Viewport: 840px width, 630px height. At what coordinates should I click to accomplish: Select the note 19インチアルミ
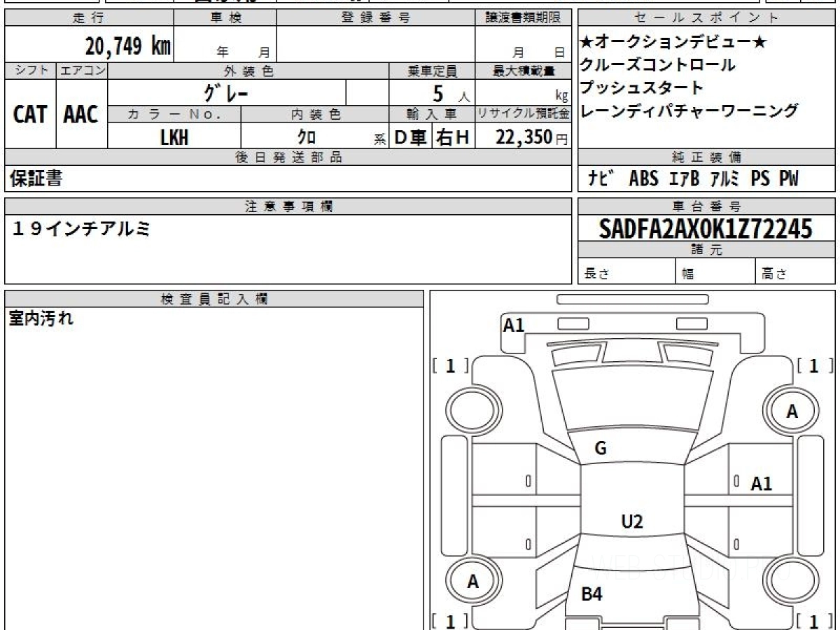point(81,228)
